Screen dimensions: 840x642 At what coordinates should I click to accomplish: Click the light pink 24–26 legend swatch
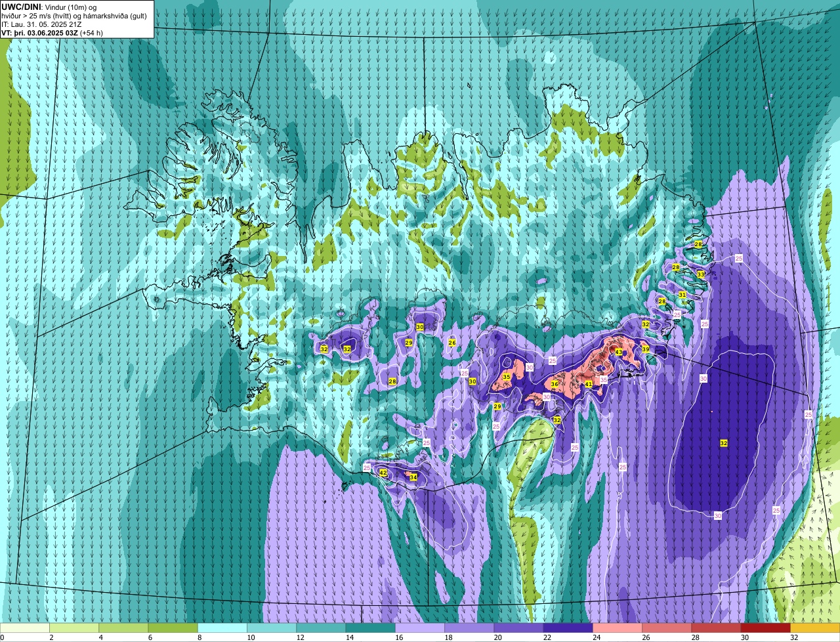click(x=618, y=628)
